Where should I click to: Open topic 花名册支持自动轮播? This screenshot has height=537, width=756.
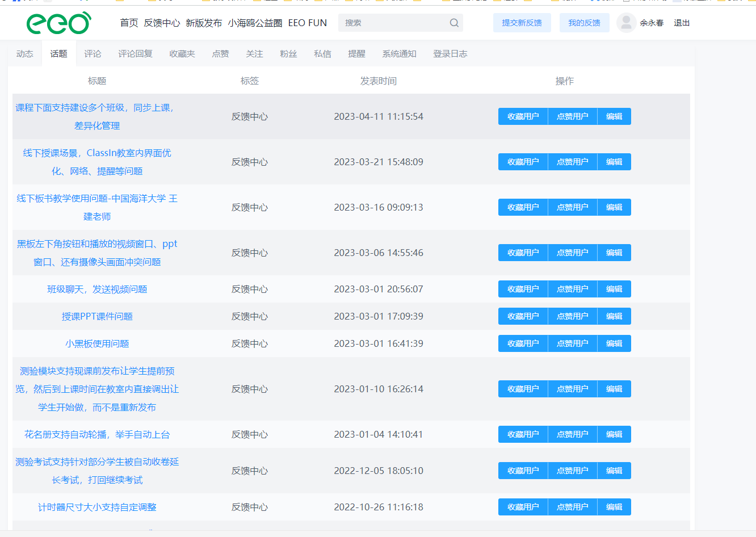(x=97, y=434)
